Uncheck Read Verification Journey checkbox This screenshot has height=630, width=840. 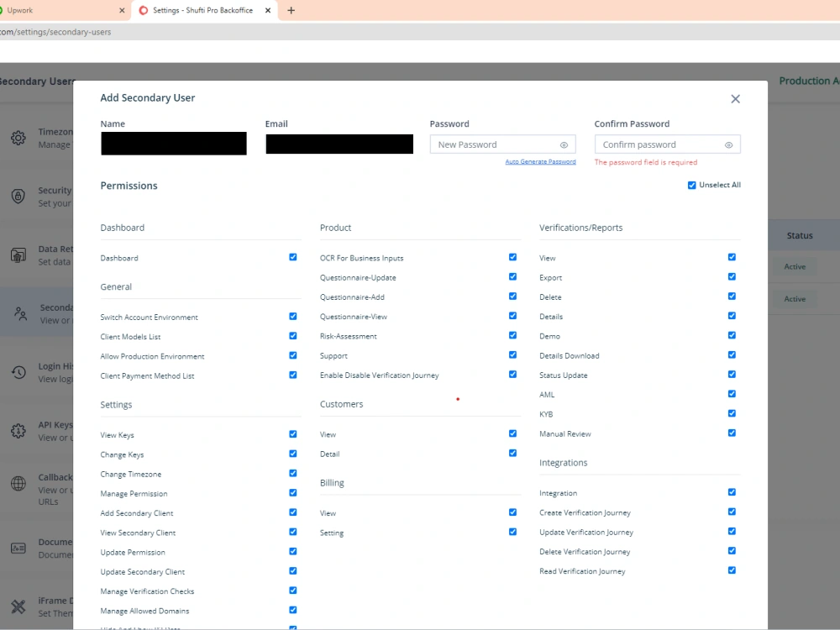(x=732, y=570)
